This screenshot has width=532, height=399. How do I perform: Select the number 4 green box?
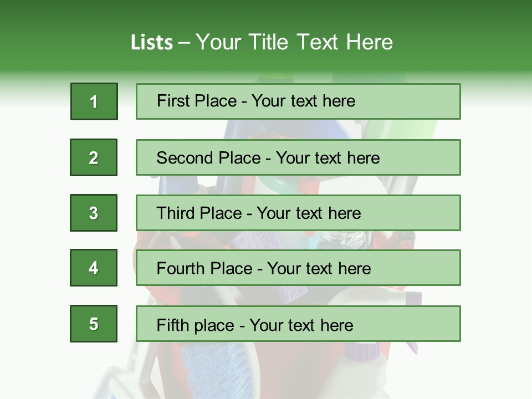coord(94,268)
